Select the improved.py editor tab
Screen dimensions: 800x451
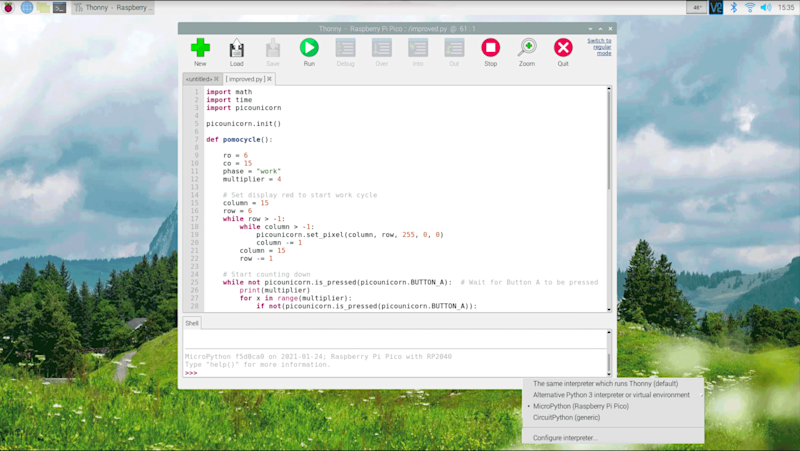[x=244, y=79]
